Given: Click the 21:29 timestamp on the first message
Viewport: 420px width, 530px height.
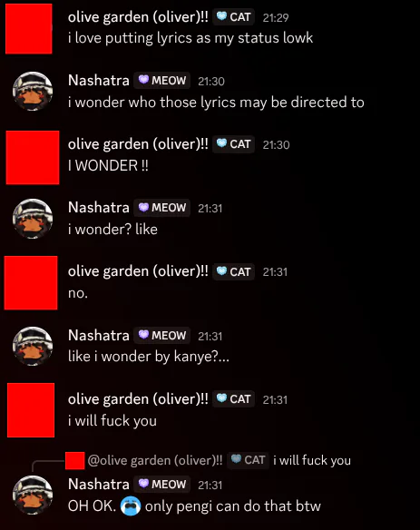Looking at the screenshot, I should point(276,17).
